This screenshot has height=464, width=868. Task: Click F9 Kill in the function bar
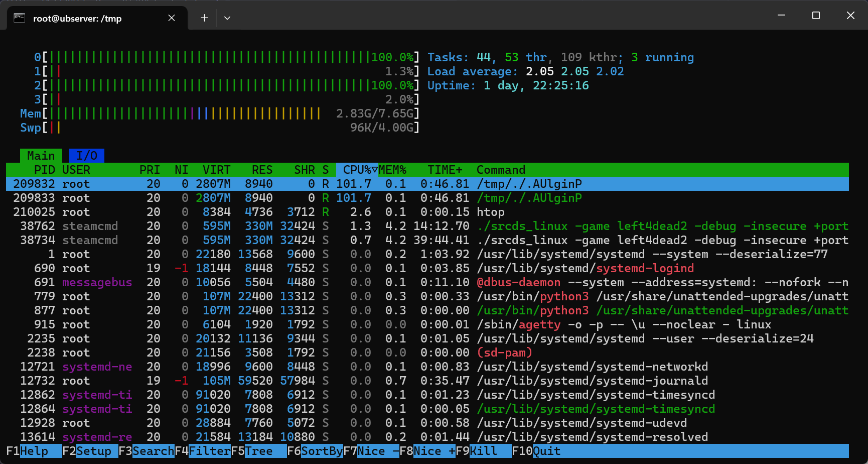(x=484, y=451)
